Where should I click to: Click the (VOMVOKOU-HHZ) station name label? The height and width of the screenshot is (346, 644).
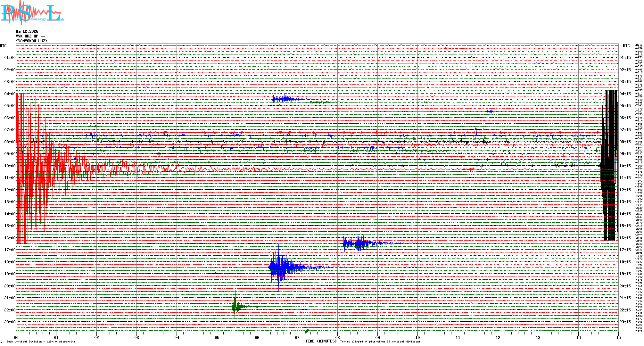pyautogui.click(x=31, y=41)
